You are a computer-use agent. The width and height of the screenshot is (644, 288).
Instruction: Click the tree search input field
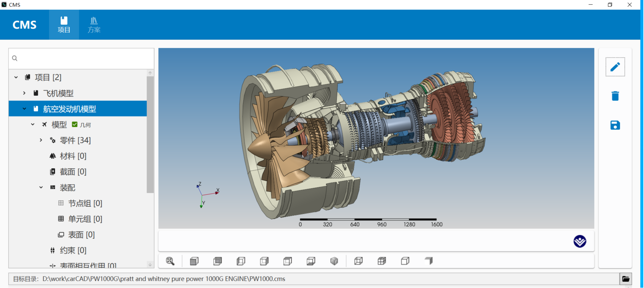coord(82,58)
